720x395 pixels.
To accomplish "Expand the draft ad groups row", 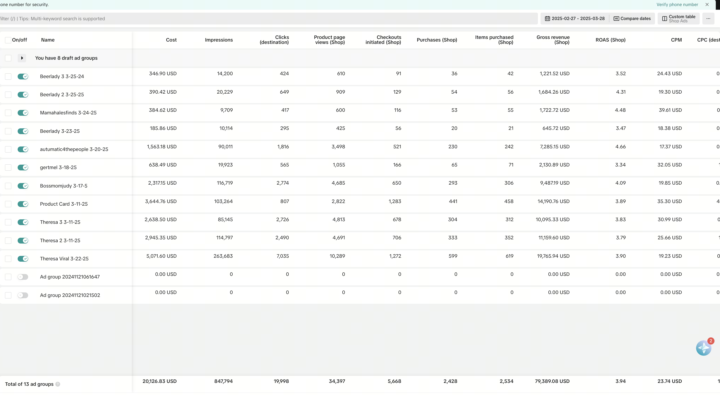I will click(x=22, y=58).
